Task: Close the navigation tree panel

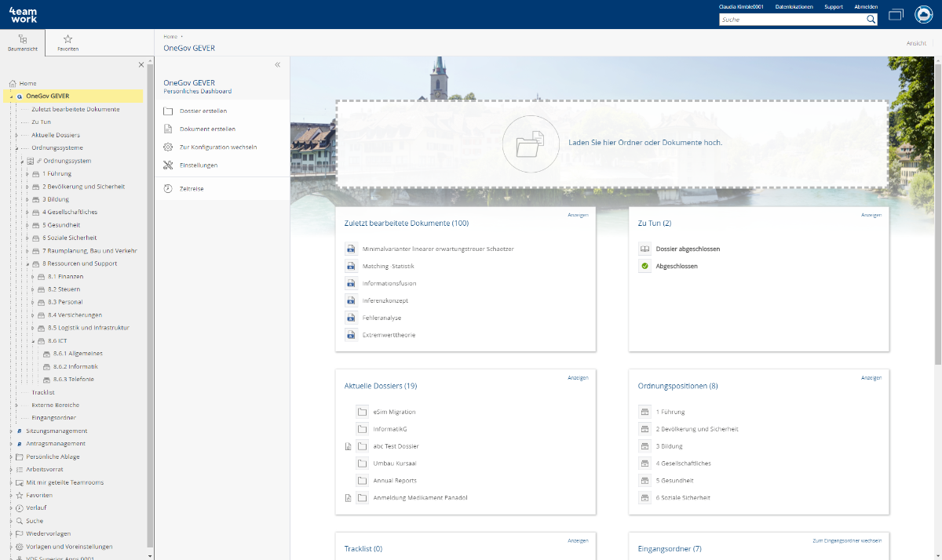Action: 141,64
